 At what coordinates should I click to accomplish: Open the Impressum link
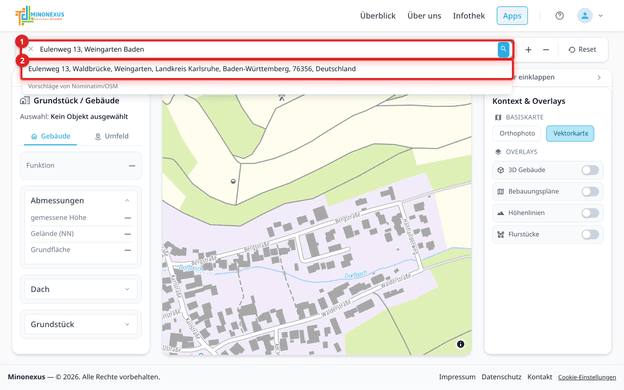457,377
